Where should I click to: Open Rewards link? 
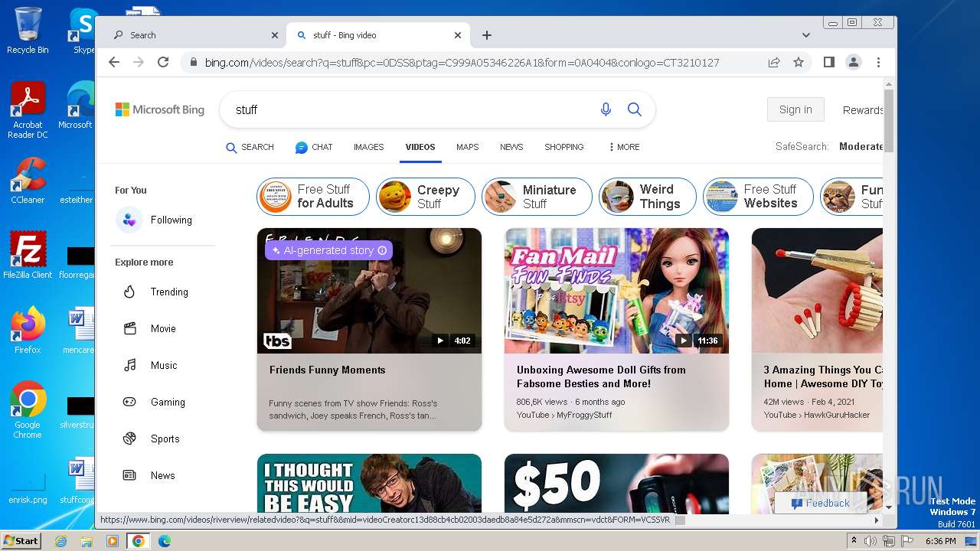[x=863, y=110]
